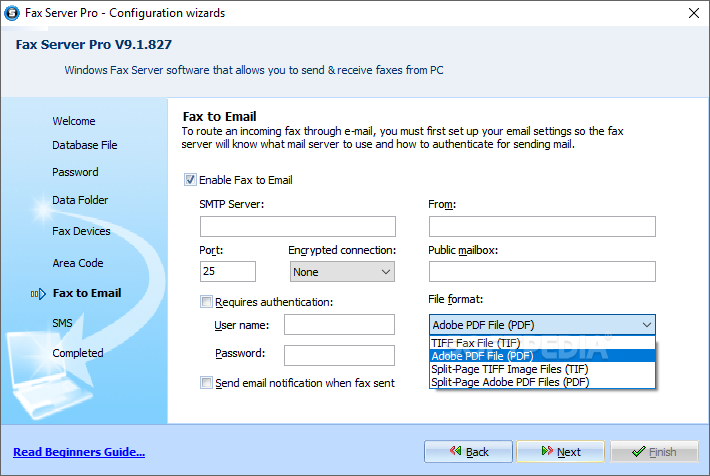The width and height of the screenshot is (710, 476).
Task: Go to the Welcome wizard step
Action: click(x=74, y=121)
